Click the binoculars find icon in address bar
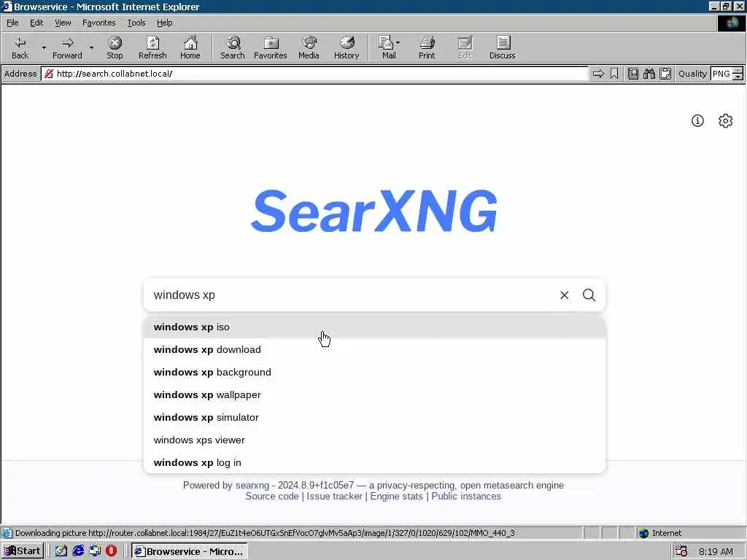Image resolution: width=747 pixels, height=560 pixels. coord(649,74)
